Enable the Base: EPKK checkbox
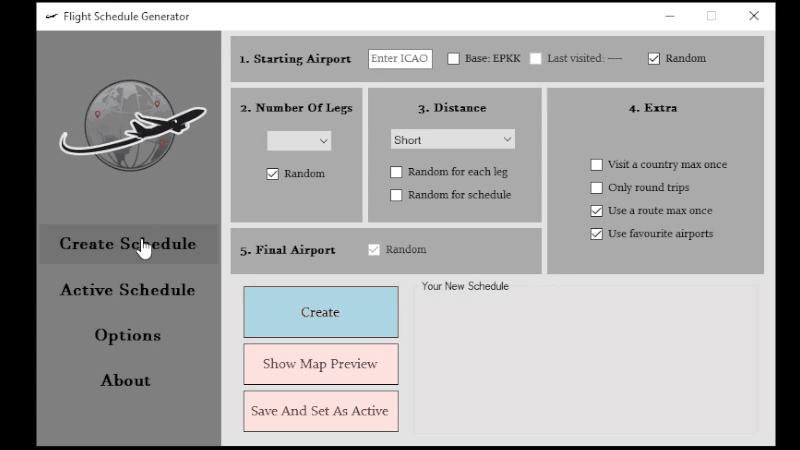The height and width of the screenshot is (450, 800). tap(454, 59)
